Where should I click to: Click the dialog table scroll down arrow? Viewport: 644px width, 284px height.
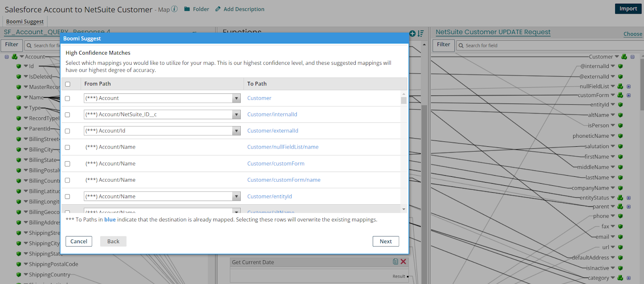click(404, 209)
